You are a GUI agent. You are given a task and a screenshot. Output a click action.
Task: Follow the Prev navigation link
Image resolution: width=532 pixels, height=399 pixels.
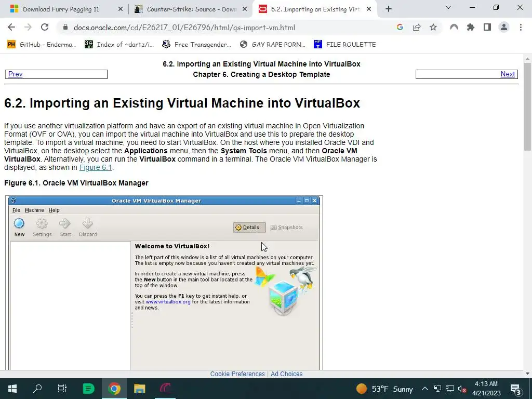coord(15,74)
